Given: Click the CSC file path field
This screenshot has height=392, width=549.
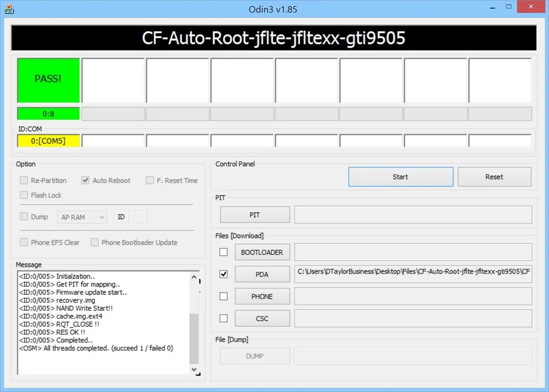Looking at the screenshot, I should pos(413,318).
